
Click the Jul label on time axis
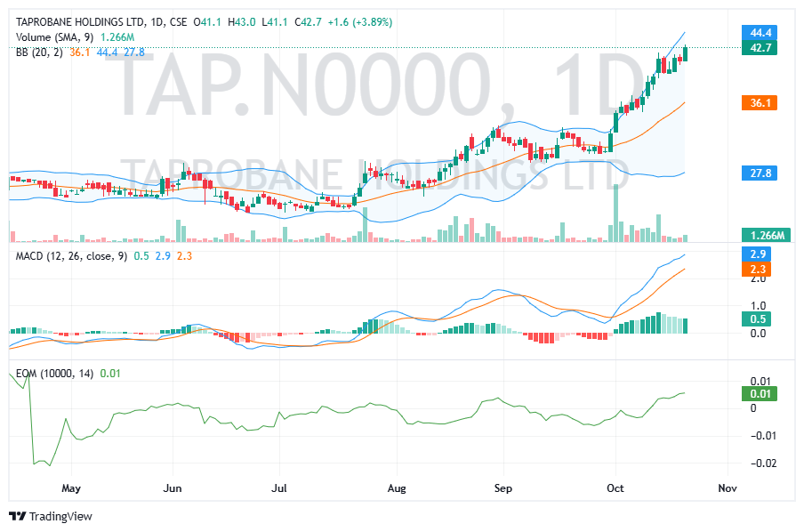pos(279,488)
